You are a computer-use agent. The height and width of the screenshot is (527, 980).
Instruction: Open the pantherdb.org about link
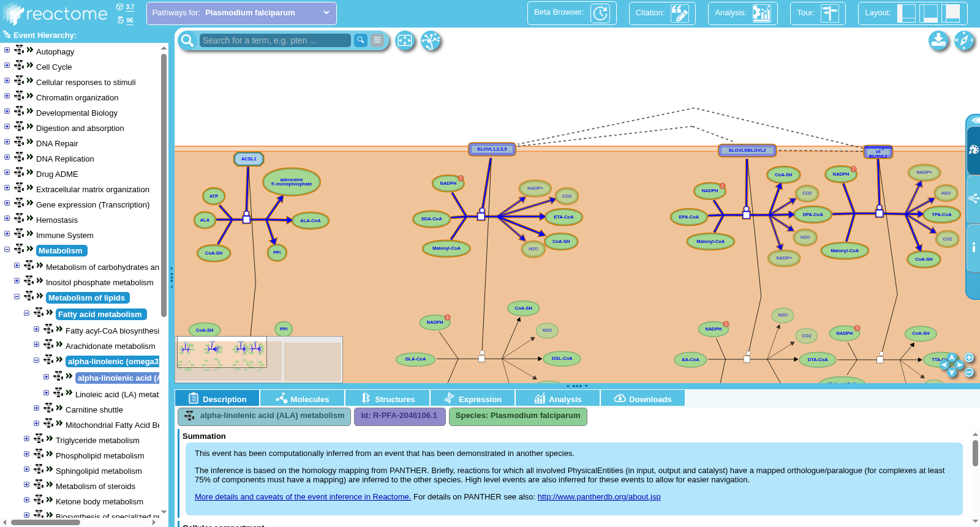pyautogui.click(x=599, y=497)
